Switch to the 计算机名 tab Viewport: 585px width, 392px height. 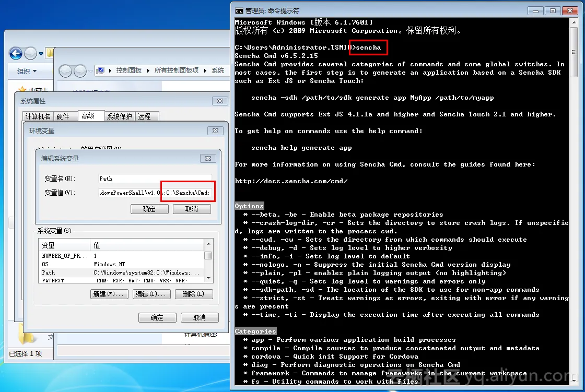(x=38, y=116)
